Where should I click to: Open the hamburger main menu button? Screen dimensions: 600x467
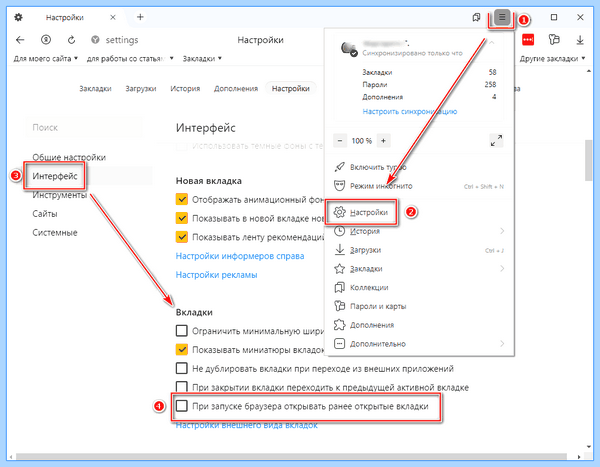(x=502, y=17)
